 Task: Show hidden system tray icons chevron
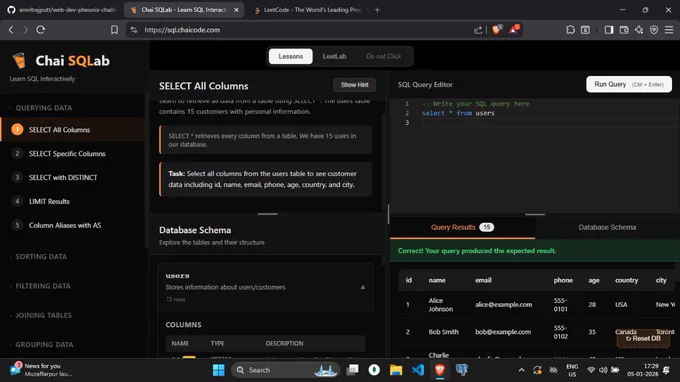521,370
